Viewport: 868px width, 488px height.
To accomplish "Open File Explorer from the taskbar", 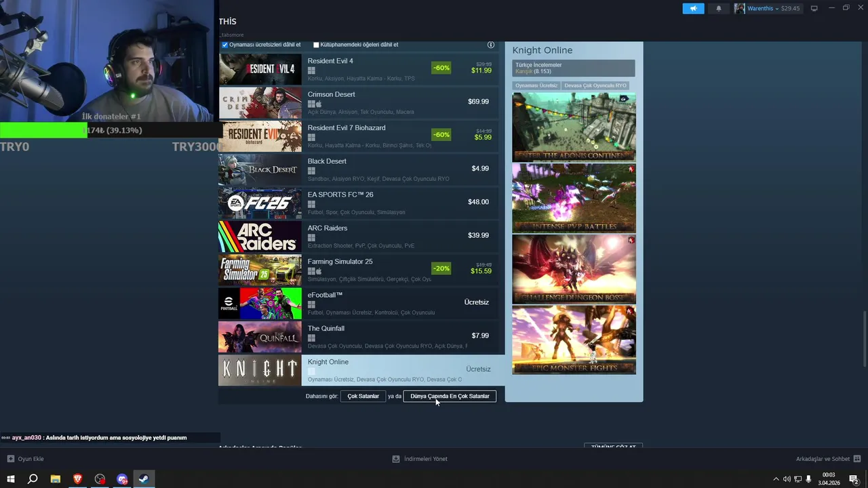I will [x=56, y=479].
